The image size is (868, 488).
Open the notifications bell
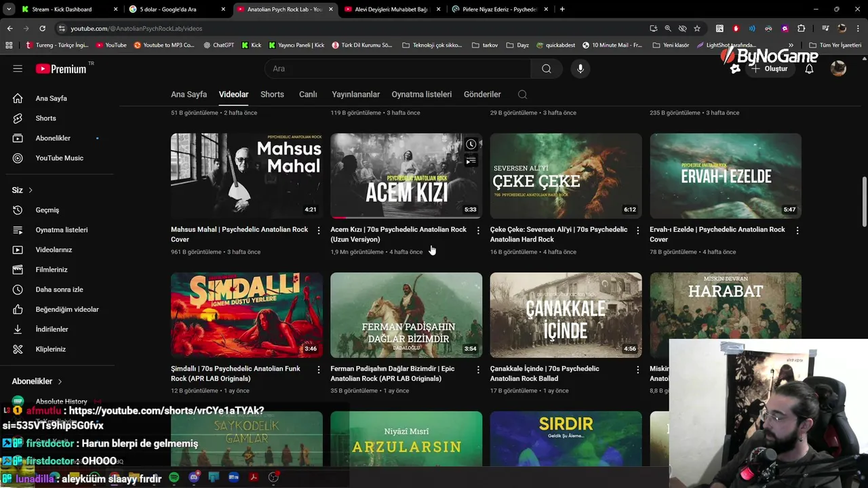point(809,68)
